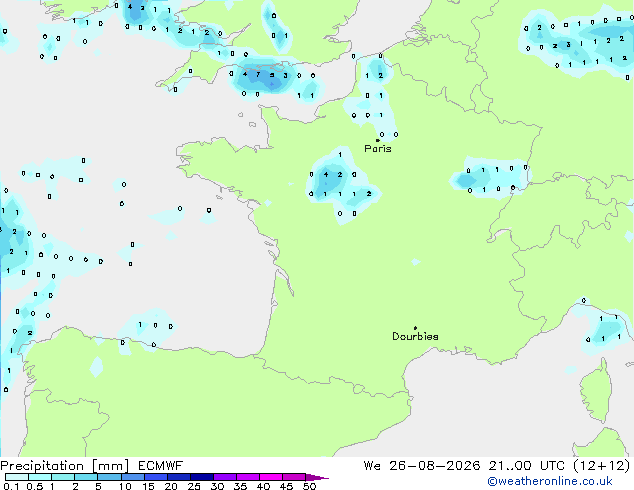Select the 0.5–1 mm legend swatch
The height and width of the screenshot is (490, 634).
click(x=40, y=477)
